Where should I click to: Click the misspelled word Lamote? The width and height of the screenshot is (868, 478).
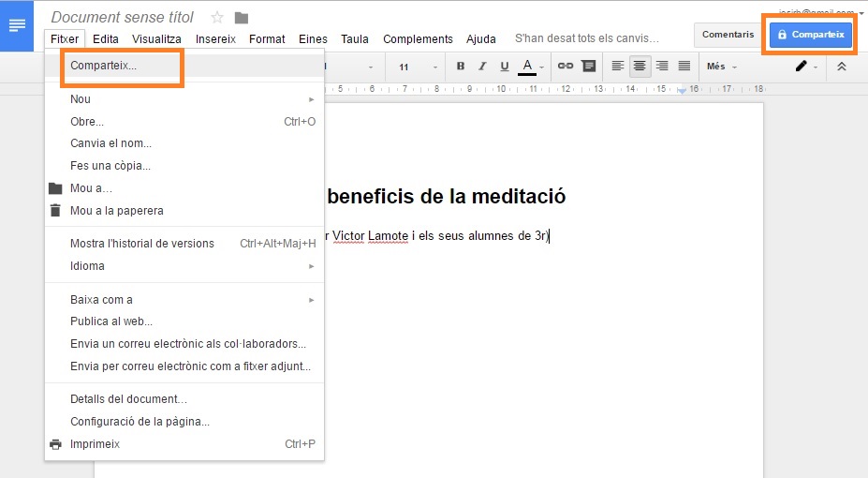(388, 236)
